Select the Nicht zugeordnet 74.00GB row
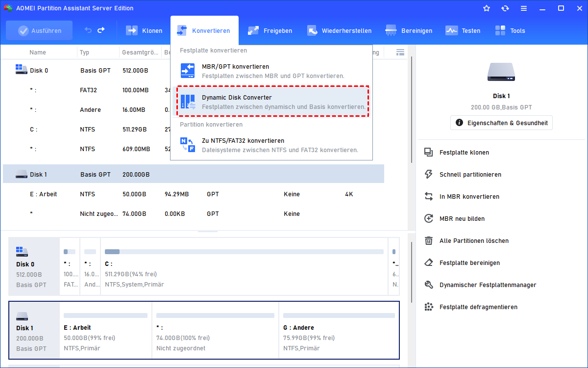588x368 pixels. (194, 214)
